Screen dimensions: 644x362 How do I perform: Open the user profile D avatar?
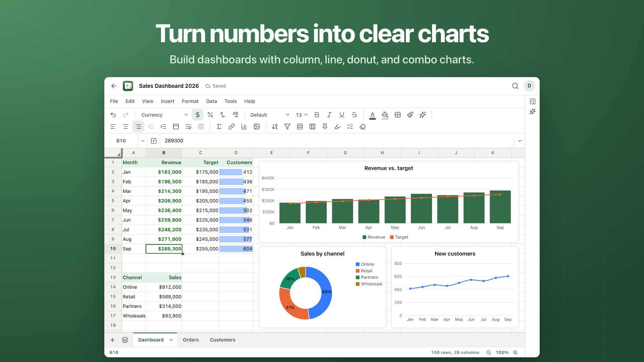pyautogui.click(x=529, y=86)
